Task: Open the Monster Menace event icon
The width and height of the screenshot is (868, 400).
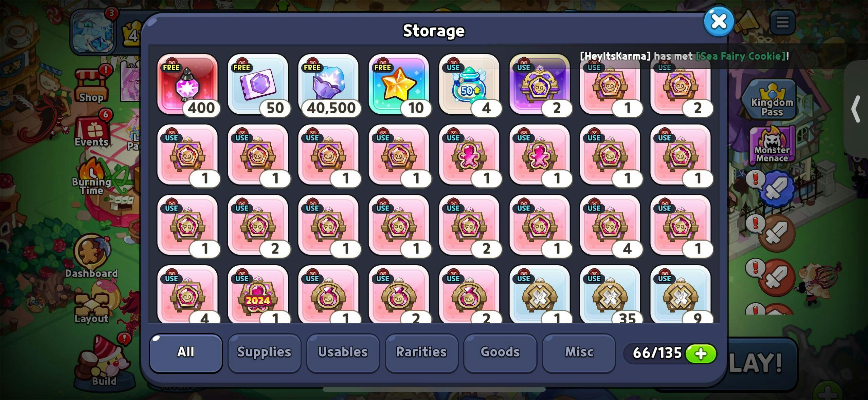Action: [772, 145]
